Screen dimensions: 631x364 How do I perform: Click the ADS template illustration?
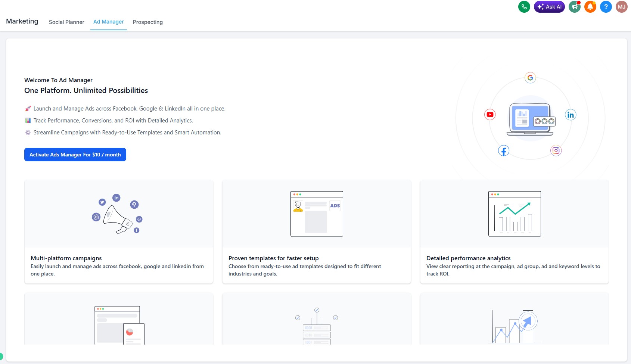[x=317, y=214]
